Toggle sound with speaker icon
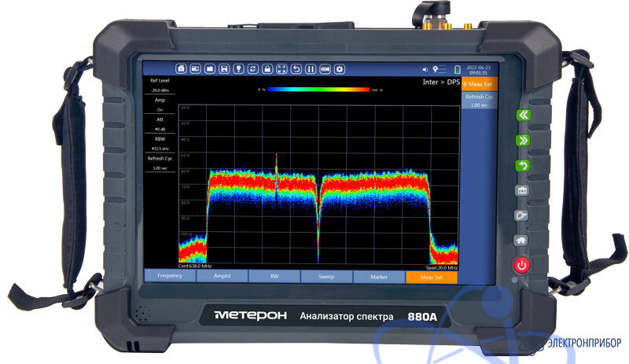 pyautogui.click(x=425, y=69)
